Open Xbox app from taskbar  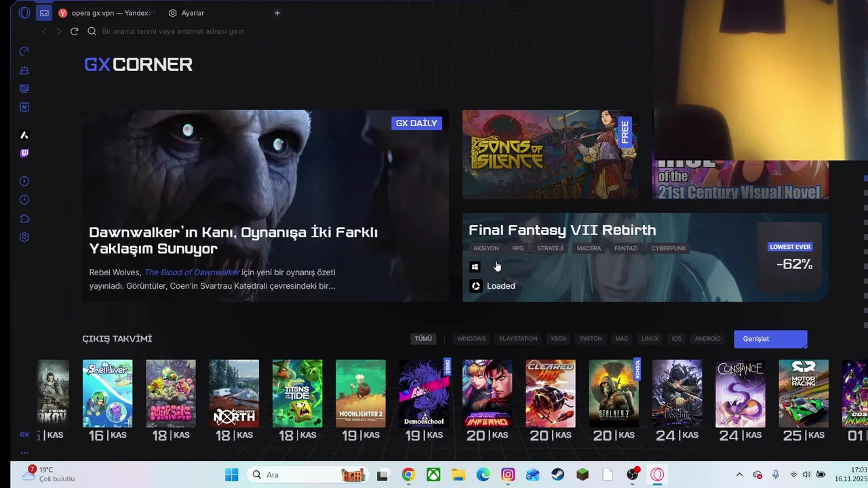click(x=433, y=475)
